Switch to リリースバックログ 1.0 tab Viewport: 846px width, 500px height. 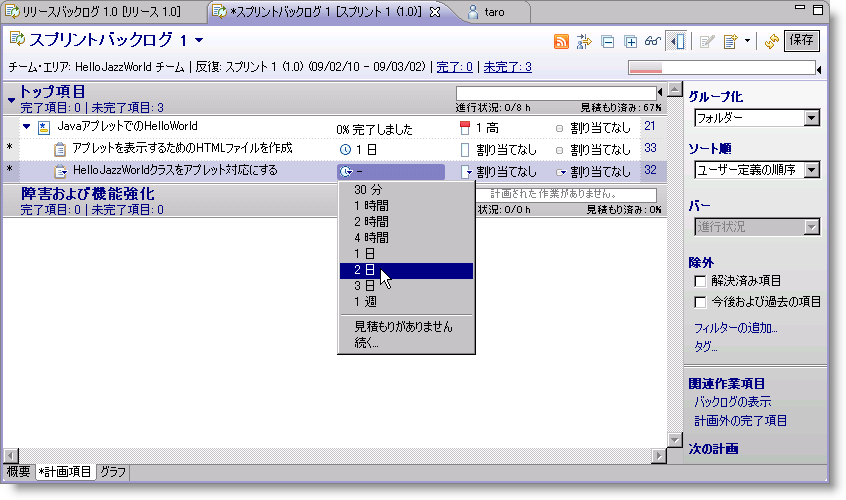101,11
